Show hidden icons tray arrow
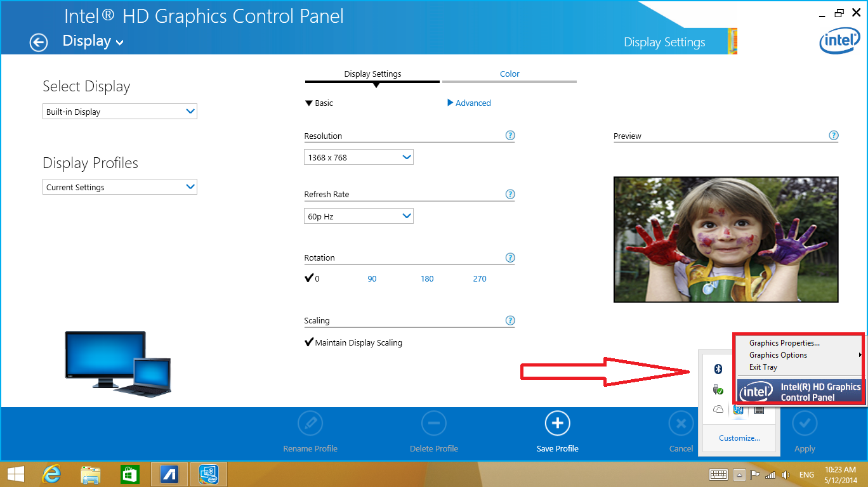868x487 pixels. point(739,474)
